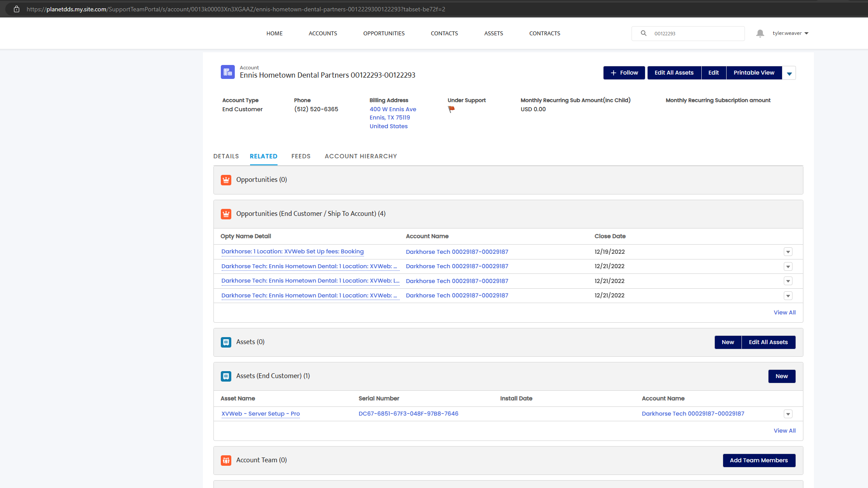Click the Serial Number column header
Viewport: 868px width, 488px height.
[x=379, y=399]
